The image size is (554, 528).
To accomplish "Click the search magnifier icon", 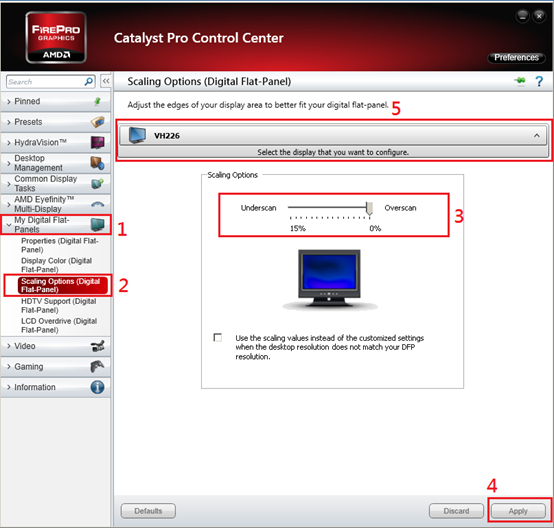I will pos(89,82).
